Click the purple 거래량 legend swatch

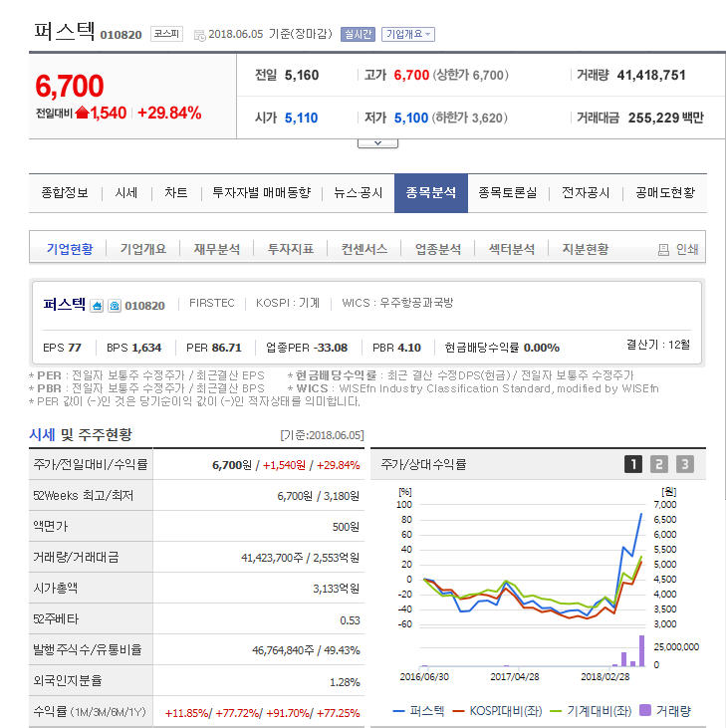(x=644, y=711)
